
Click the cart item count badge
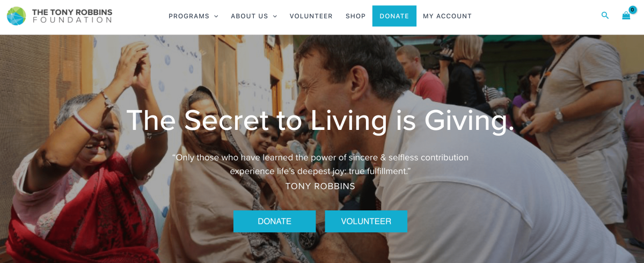(633, 10)
